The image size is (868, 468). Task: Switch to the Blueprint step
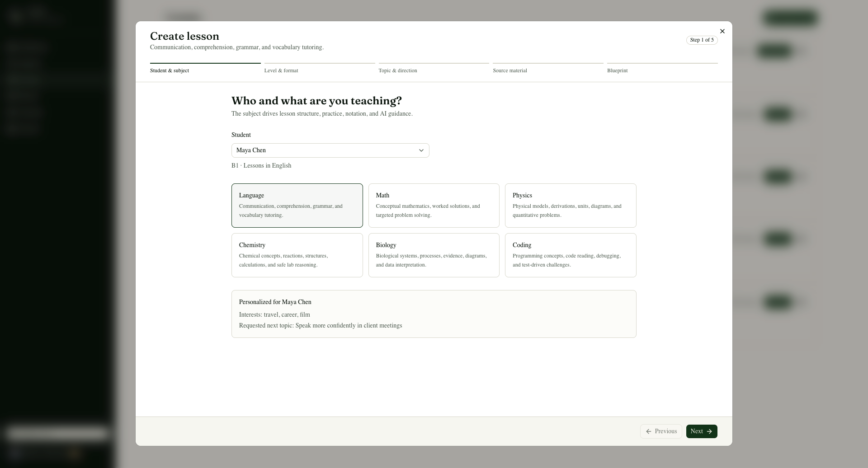662,69
